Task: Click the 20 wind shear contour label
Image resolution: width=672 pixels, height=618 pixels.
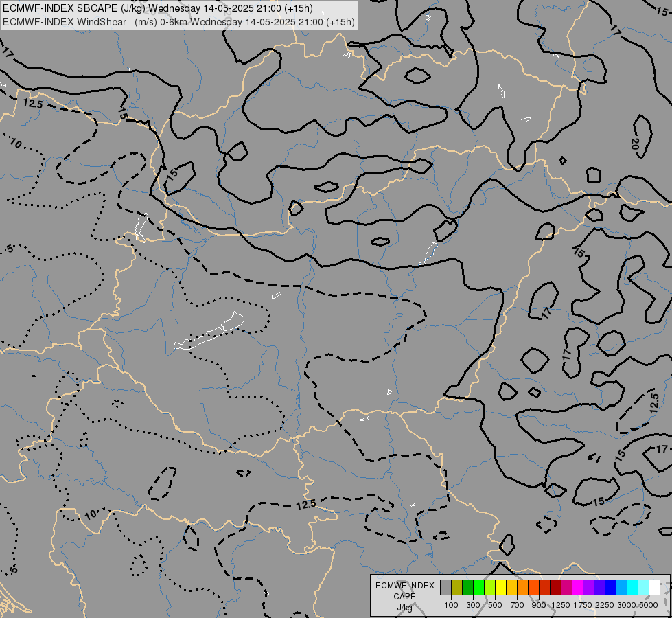Action: click(x=635, y=144)
